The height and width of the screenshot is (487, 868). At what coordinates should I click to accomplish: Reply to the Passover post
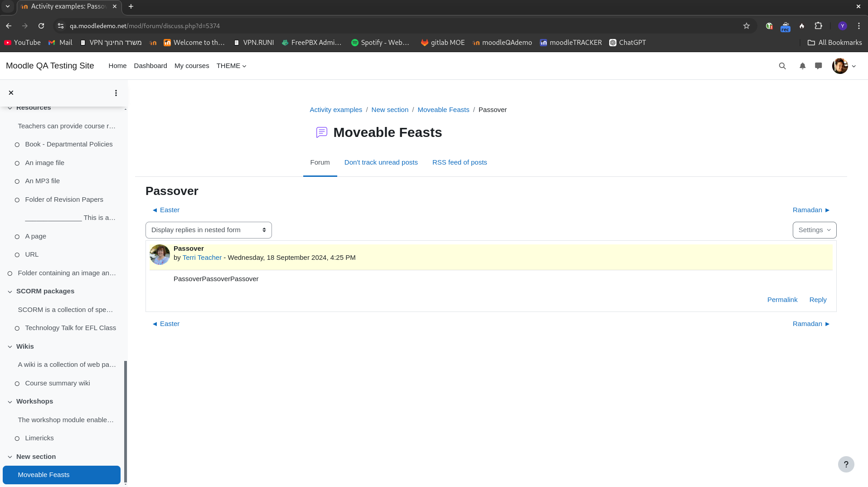(818, 300)
